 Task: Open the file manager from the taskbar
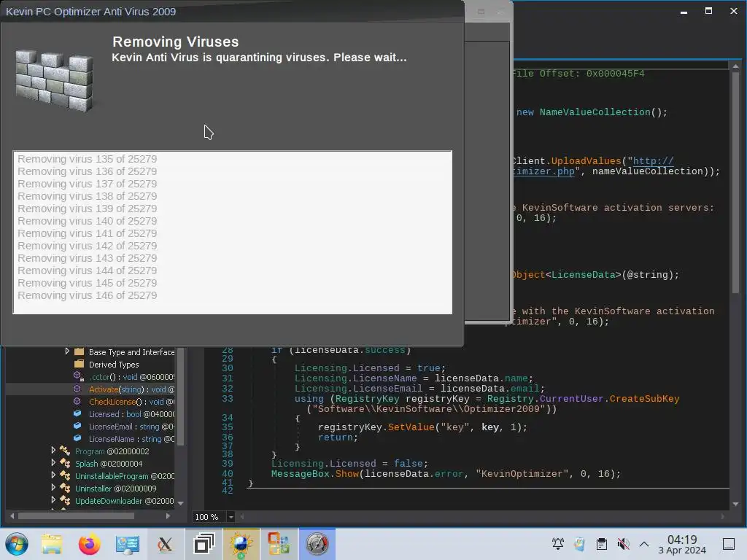pyautogui.click(x=52, y=544)
